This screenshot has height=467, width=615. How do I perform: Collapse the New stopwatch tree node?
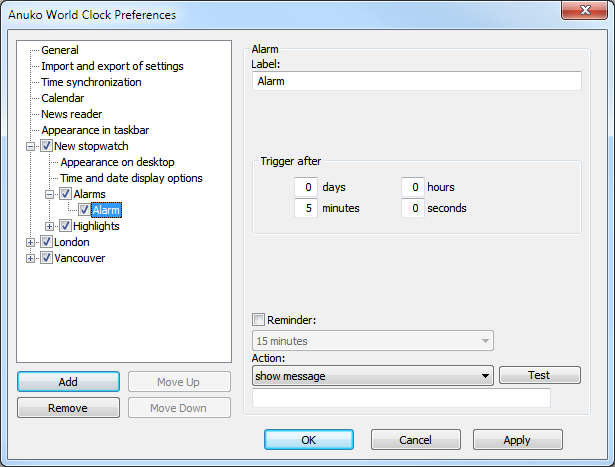31,146
